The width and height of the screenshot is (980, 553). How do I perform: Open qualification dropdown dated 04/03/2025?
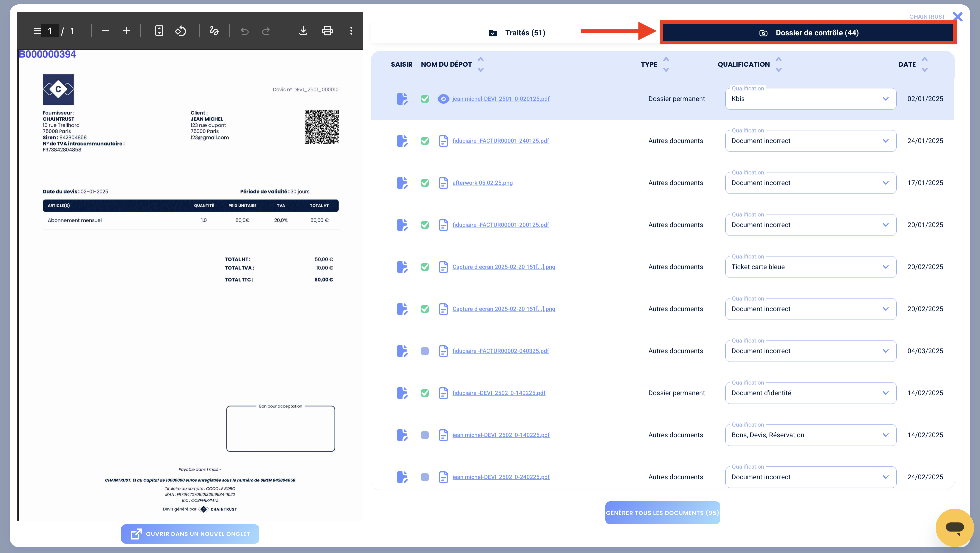tap(810, 351)
